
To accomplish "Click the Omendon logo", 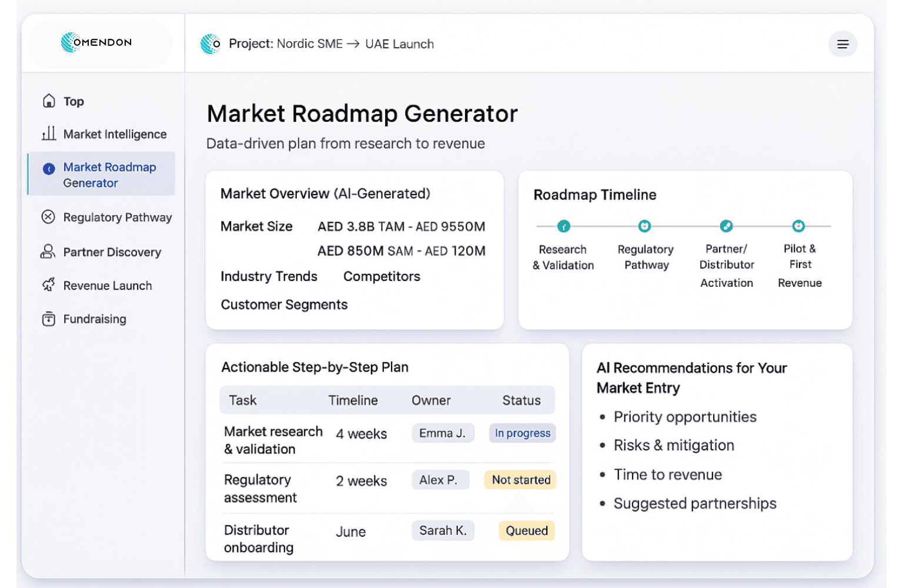I will click(97, 42).
